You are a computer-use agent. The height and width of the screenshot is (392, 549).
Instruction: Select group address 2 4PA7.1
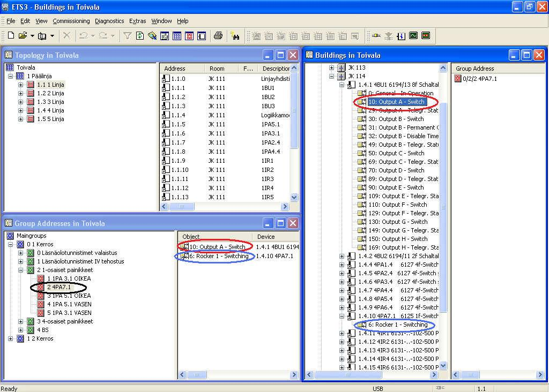[x=59, y=288]
